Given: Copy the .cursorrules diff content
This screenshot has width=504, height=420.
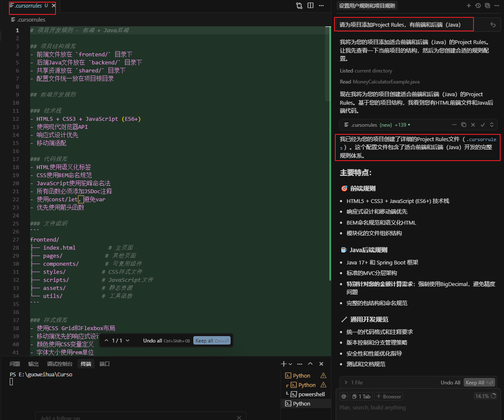Looking at the screenshot, I should (463, 125).
